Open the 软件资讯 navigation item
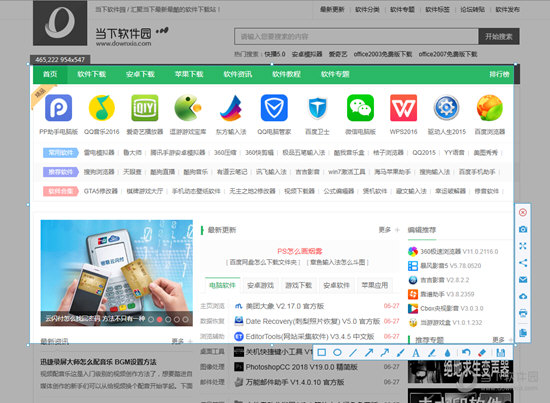 pyautogui.click(x=238, y=74)
